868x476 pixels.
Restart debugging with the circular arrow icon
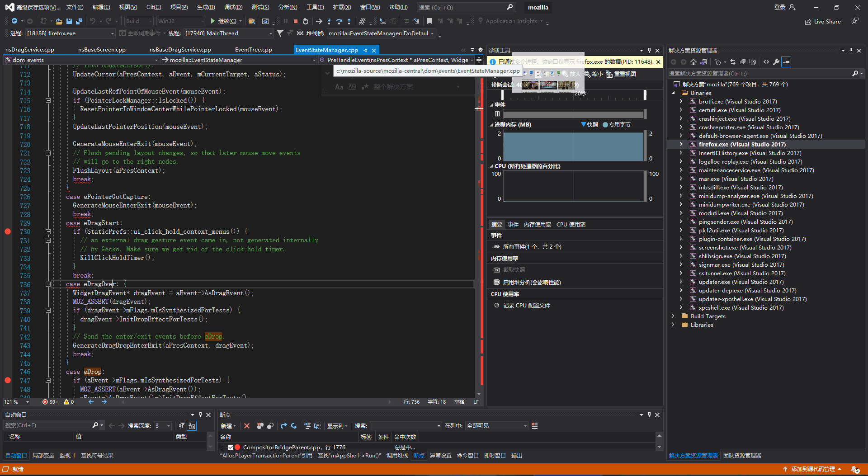pyautogui.click(x=306, y=21)
